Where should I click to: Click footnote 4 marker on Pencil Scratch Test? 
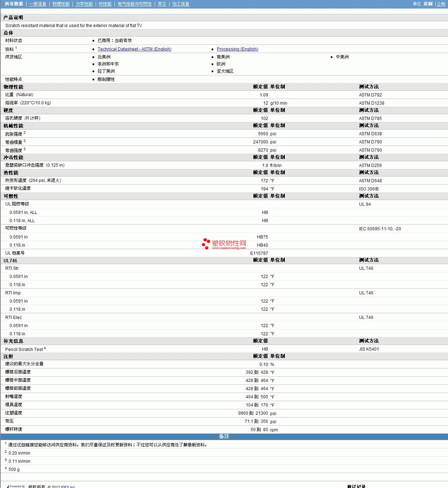click(x=45, y=348)
